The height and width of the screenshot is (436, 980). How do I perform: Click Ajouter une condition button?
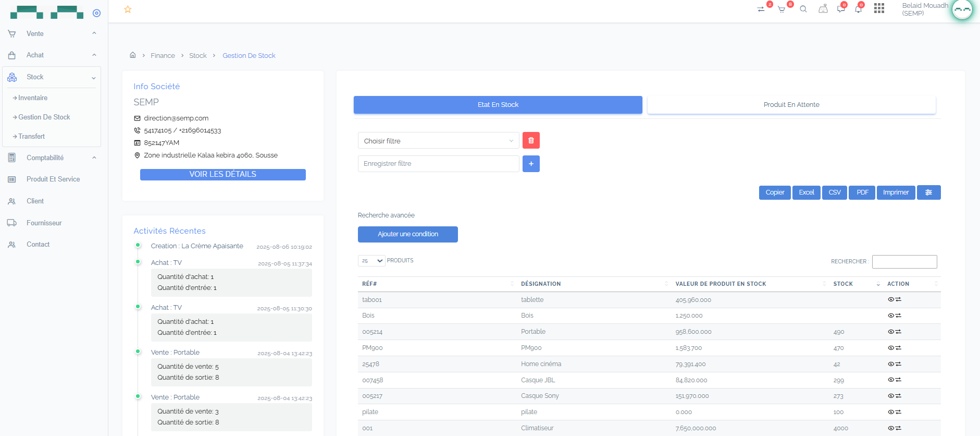pos(408,234)
